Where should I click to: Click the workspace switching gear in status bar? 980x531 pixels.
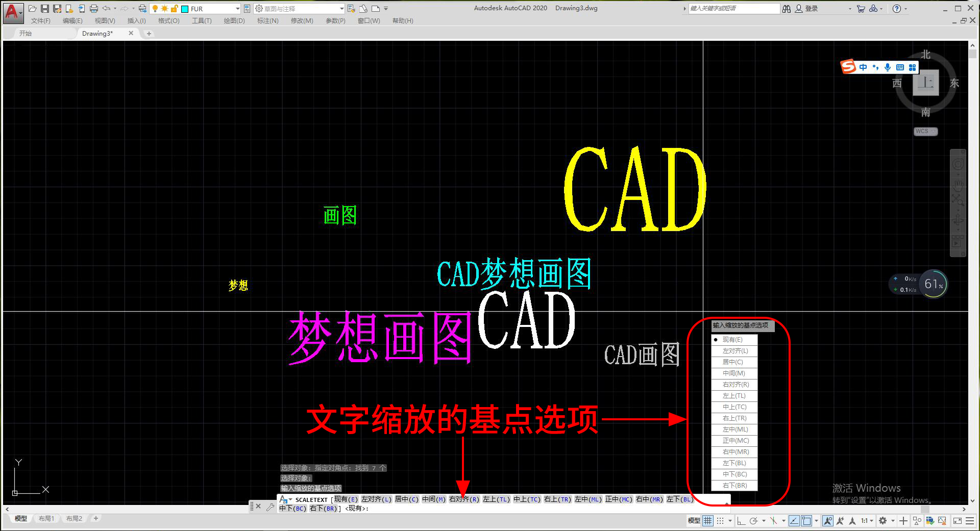tap(883, 521)
